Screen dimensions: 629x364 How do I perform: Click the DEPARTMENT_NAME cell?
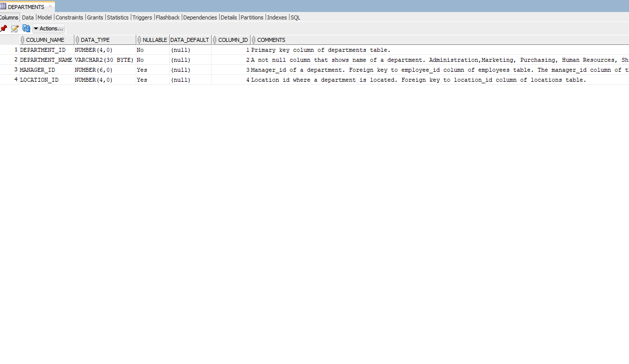point(46,60)
